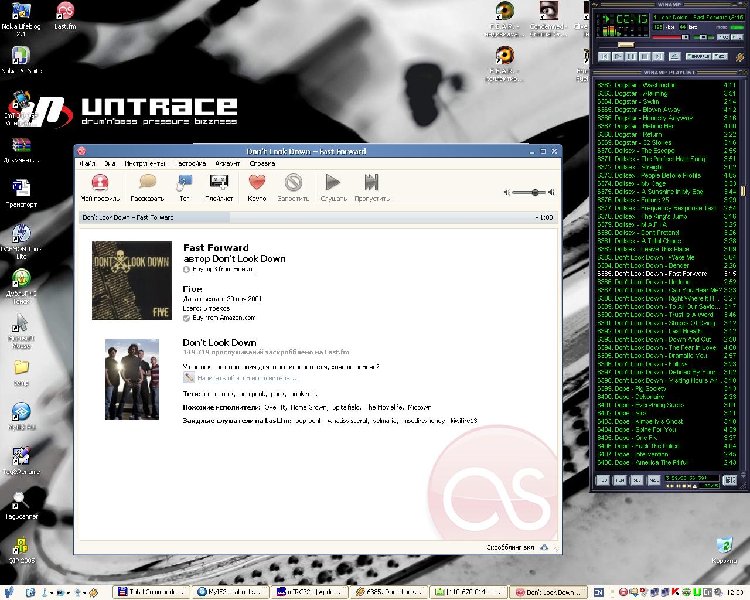Open the File menu in Last.fm
Screen dimensions: 750x600
pos(88,164)
